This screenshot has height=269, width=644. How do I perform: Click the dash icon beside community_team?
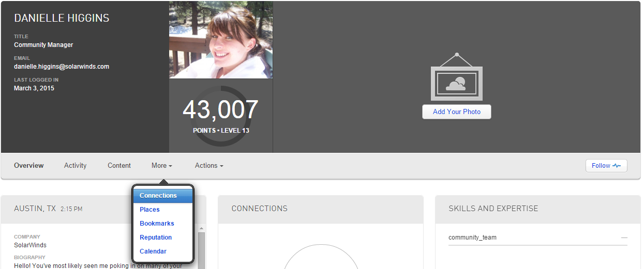click(x=624, y=238)
